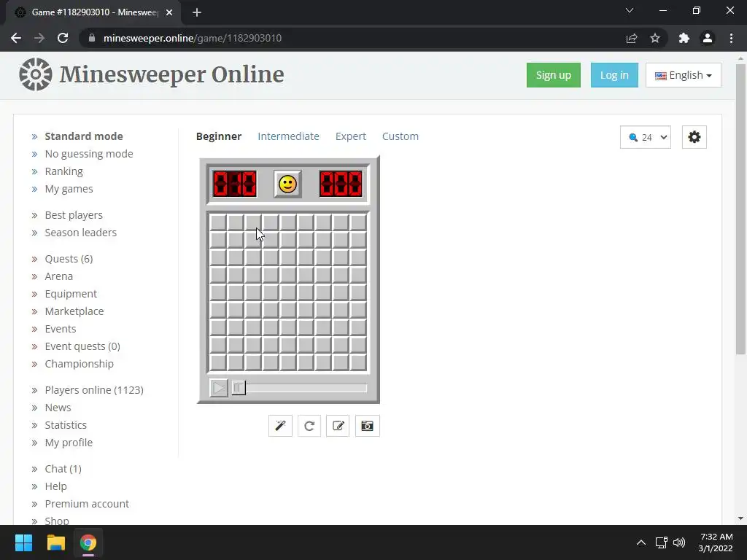Go to the Championship page
747x560 pixels.
(79, 364)
